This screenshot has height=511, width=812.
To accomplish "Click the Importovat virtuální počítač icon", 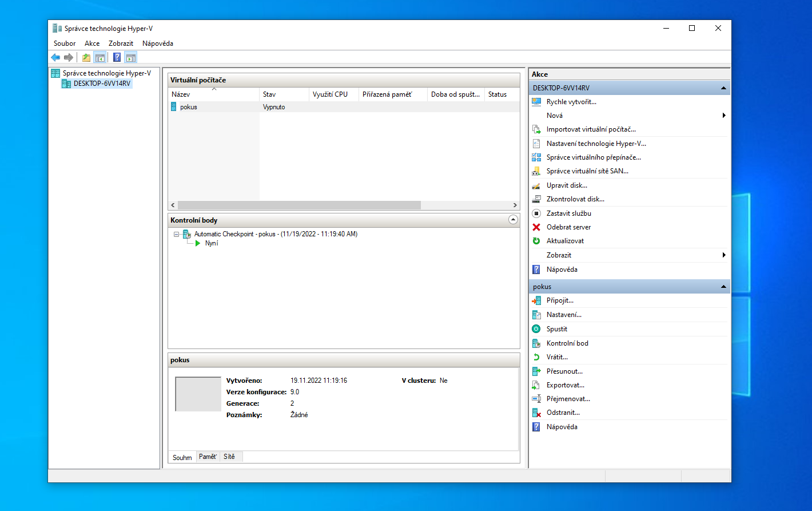I will 536,129.
